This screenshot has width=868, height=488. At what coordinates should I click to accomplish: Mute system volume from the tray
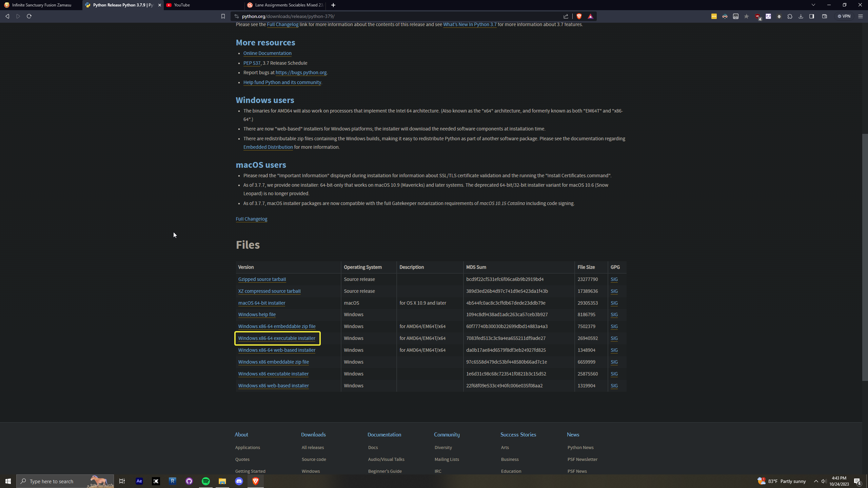pyautogui.click(x=824, y=481)
